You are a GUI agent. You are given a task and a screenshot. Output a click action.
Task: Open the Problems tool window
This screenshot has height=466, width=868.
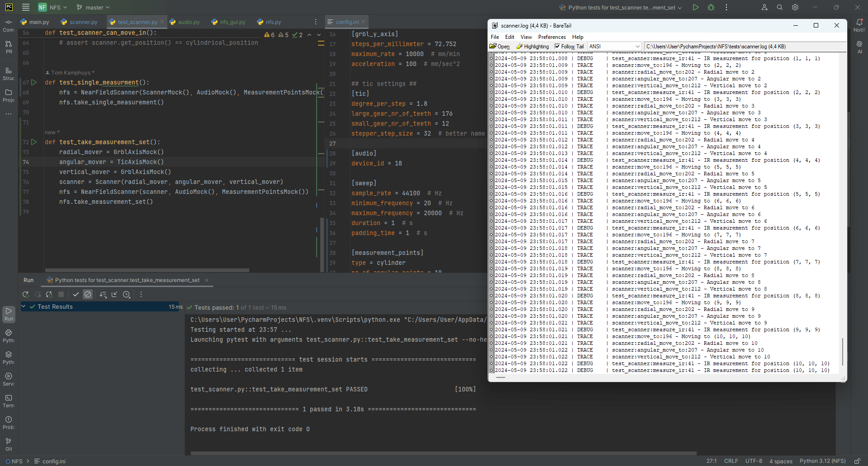(x=9, y=423)
